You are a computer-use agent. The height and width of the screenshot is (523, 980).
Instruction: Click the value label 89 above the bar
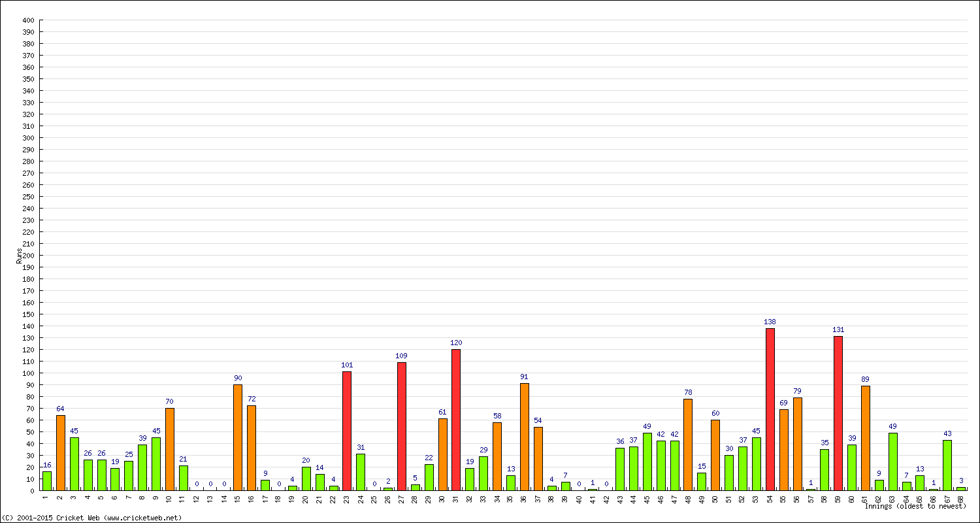pyautogui.click(x=866, y=379)
